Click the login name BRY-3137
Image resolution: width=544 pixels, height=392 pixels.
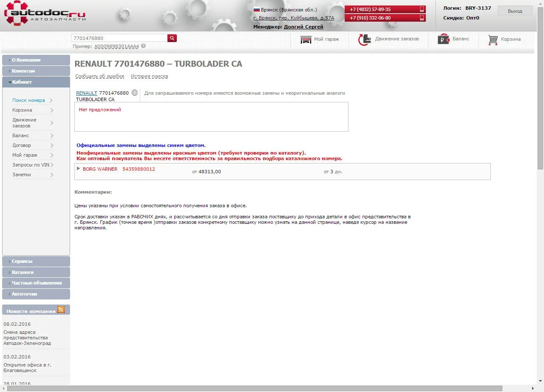point(478,8)
